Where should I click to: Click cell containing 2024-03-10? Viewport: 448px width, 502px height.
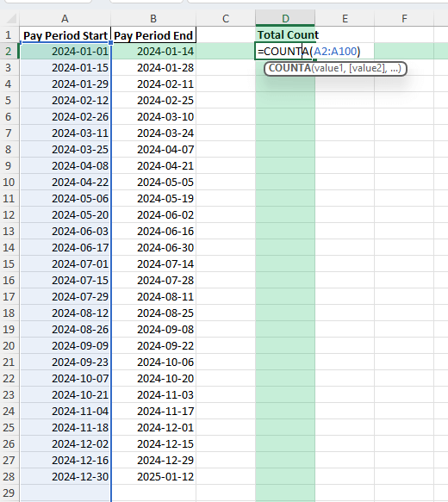[x=153, y=116]
